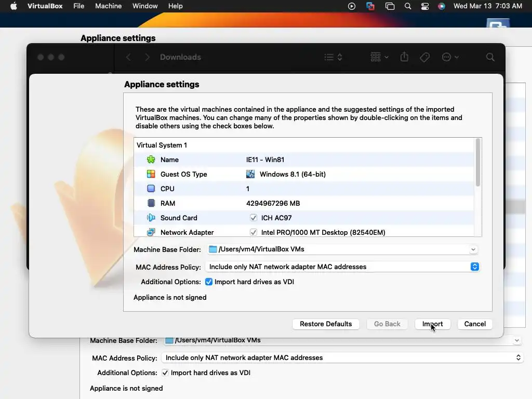Toggle the ICH AC97 sound card checkbox
Viewport: 532px width, 399px height.
point(253,218)
